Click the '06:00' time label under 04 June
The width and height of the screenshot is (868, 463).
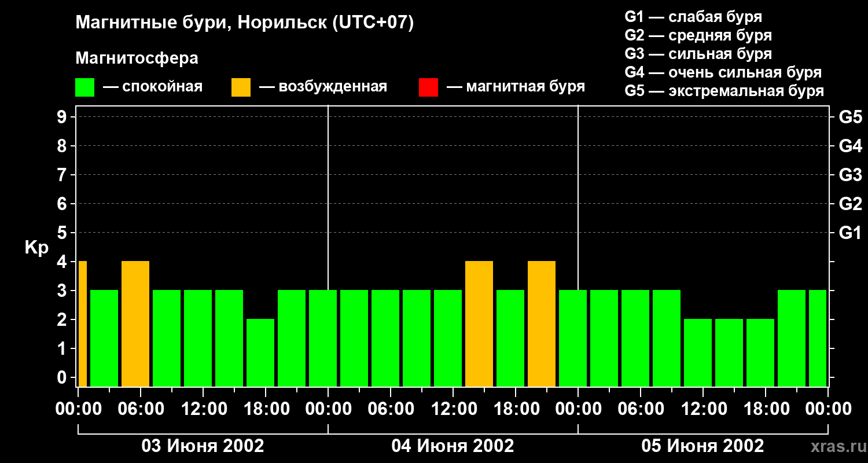click(391, 409)
